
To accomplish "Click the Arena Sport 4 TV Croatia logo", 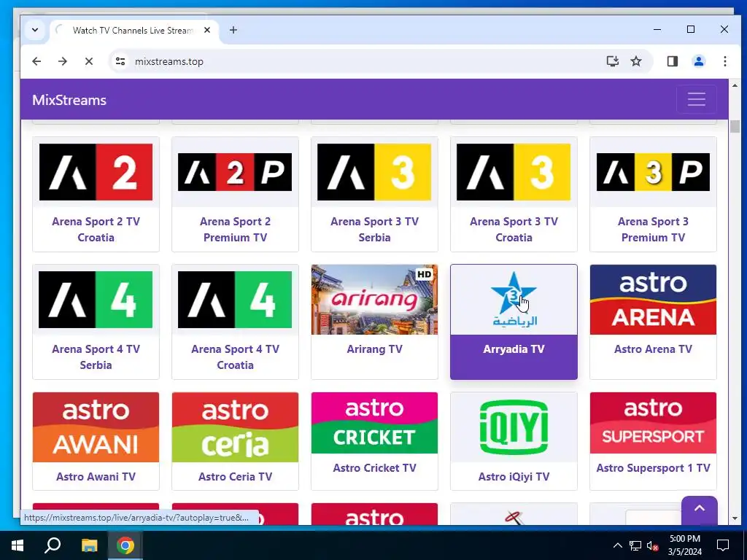I will [x=235, y=300].
